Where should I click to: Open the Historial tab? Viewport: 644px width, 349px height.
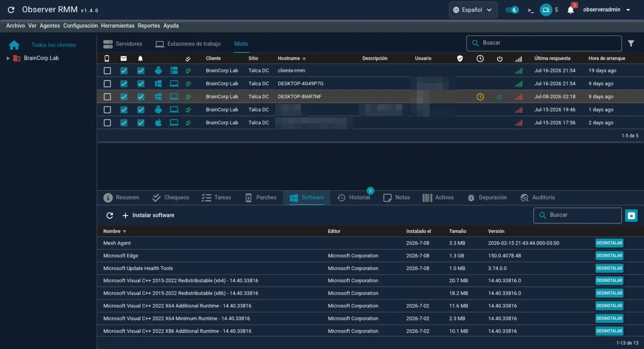pyautogui.click(x=354, y=198)
